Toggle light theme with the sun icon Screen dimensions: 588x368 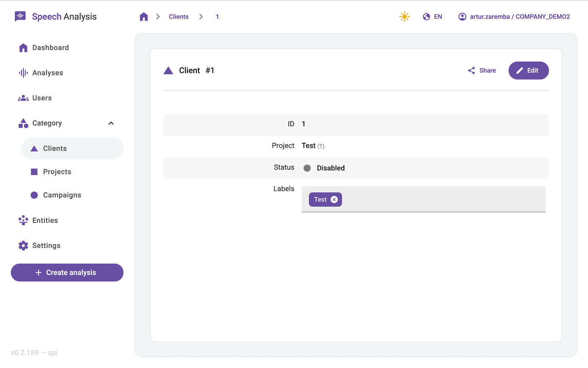[404, 17]
